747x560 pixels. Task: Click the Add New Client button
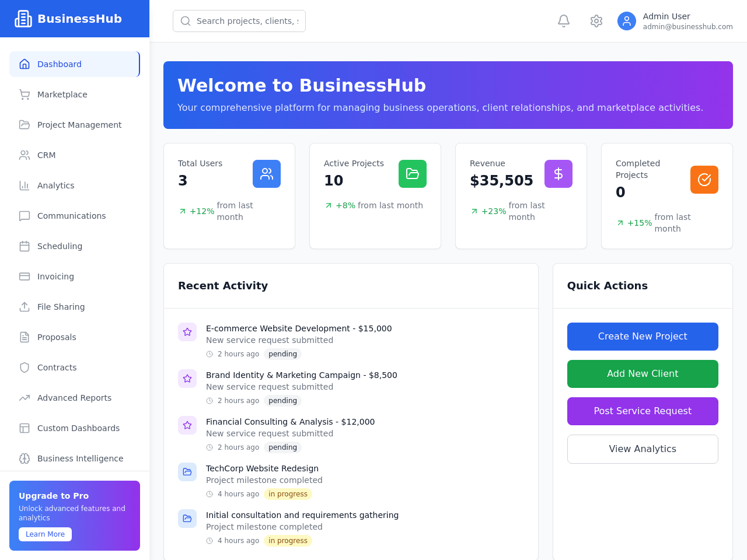[643, 374]
